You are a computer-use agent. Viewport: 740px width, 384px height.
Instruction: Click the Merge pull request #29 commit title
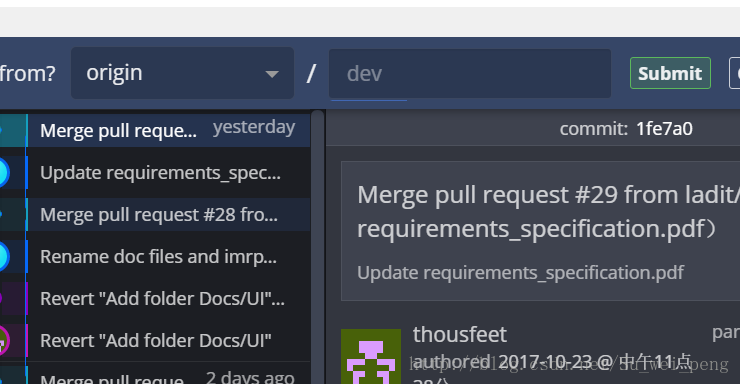[x=548, y=211]
